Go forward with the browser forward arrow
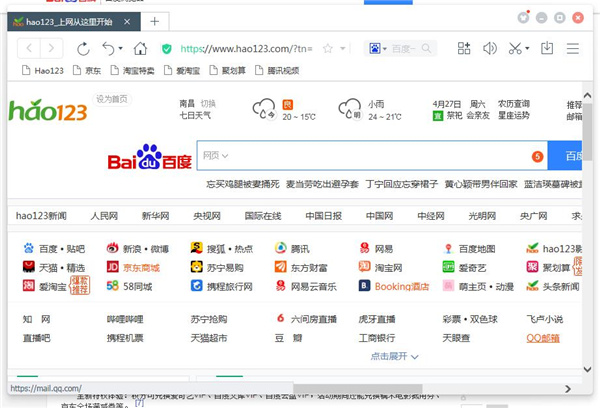600x408 pixels. 51,49
